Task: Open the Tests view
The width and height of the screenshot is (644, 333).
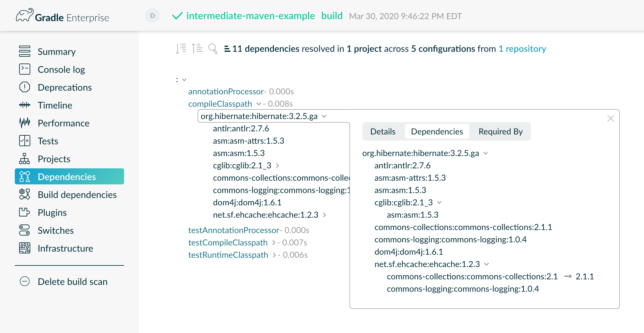Action: [x=48, y=141]
